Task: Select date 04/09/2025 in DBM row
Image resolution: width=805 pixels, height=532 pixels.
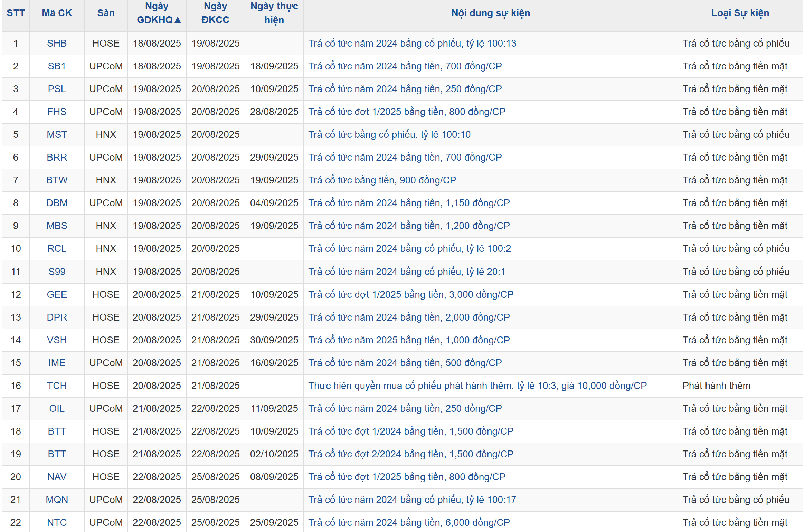Action: [x=274, y=203]
